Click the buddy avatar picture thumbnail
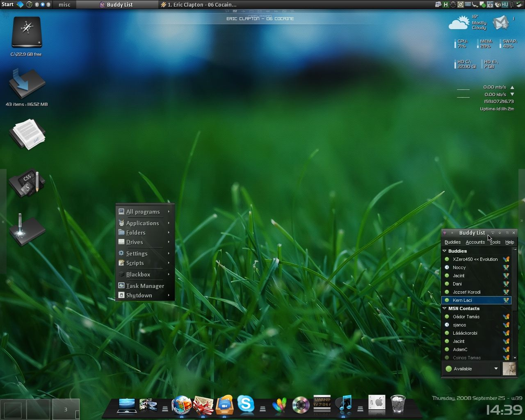The height and width of the screenshot is (420, 525). click(509, 369)
